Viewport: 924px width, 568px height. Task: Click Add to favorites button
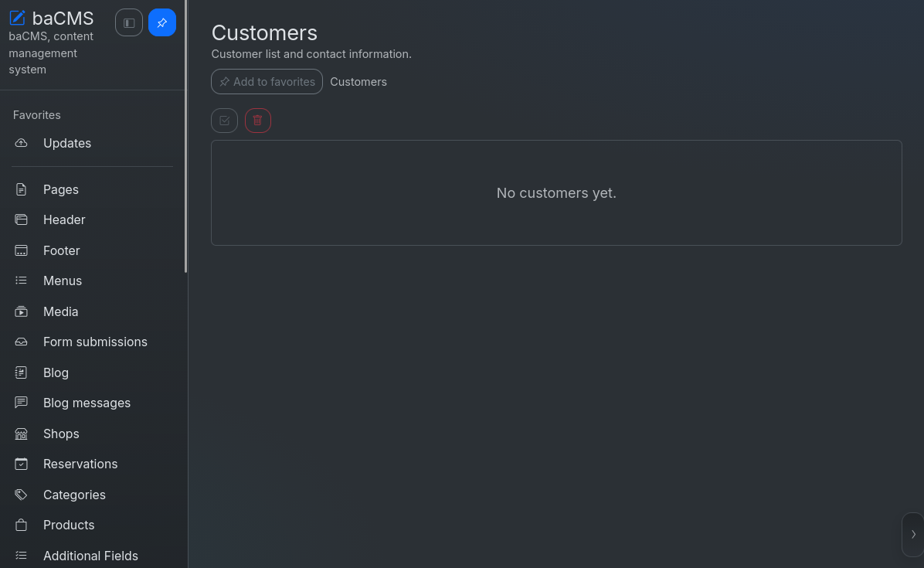[x=267, y=82]
